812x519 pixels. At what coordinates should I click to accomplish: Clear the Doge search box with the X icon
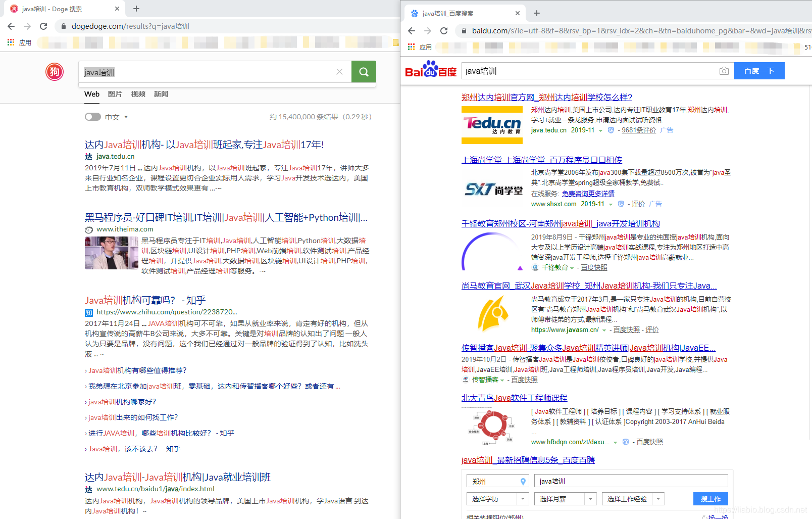339,72
